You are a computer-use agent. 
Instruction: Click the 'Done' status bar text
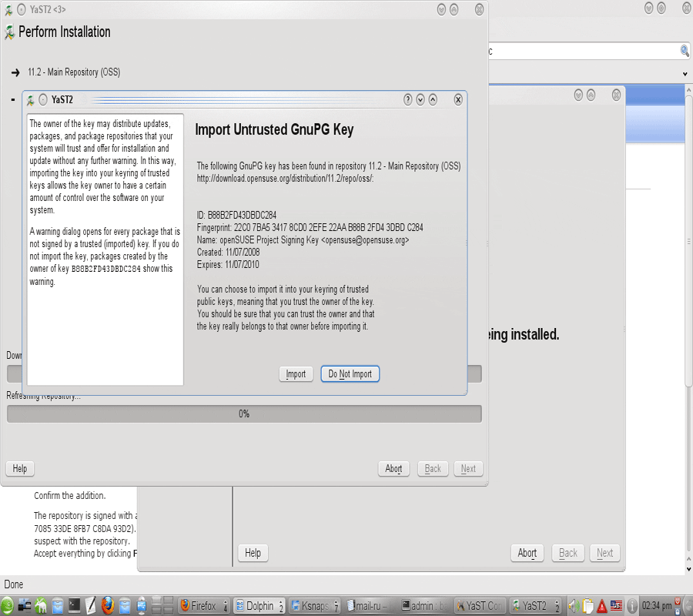click(14, 584)
